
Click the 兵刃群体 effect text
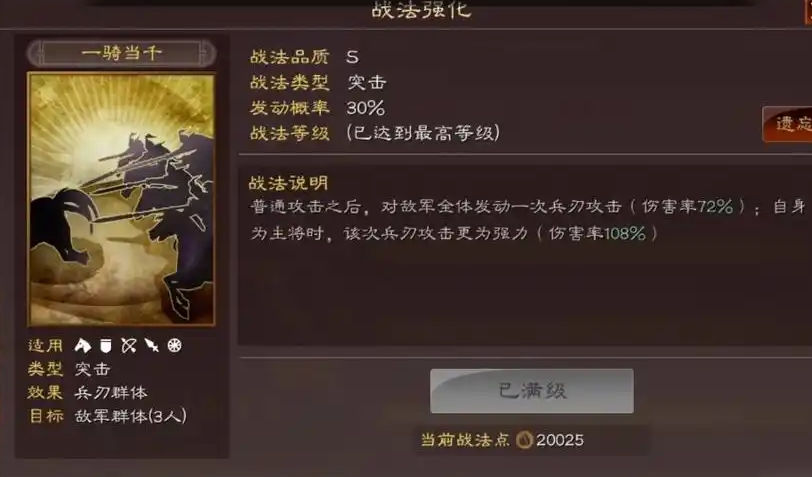111,393
